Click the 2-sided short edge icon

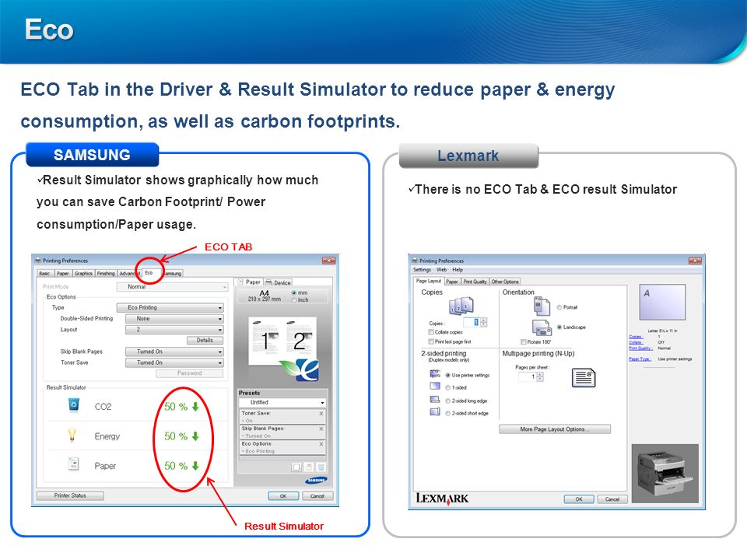(435, 412)
